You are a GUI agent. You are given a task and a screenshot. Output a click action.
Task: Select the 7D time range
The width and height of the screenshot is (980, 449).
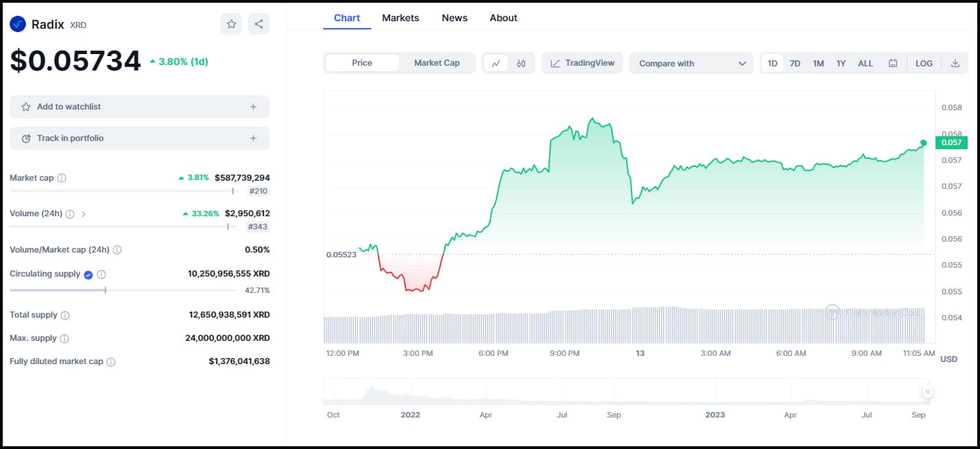tap(795, 63)
